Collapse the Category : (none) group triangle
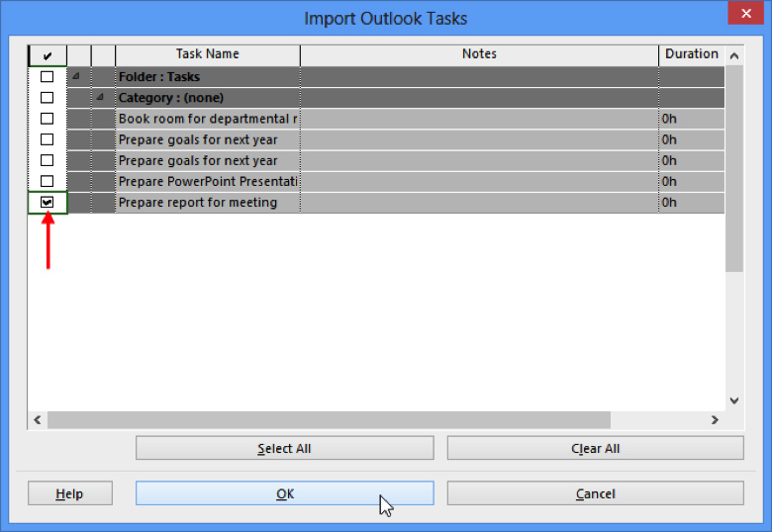The image size is (772, 532). point(100,97)
